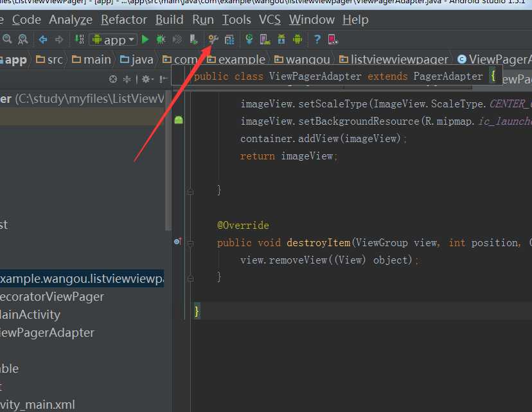Click the red phone icon at toolbar end

[x=333, y=40]
